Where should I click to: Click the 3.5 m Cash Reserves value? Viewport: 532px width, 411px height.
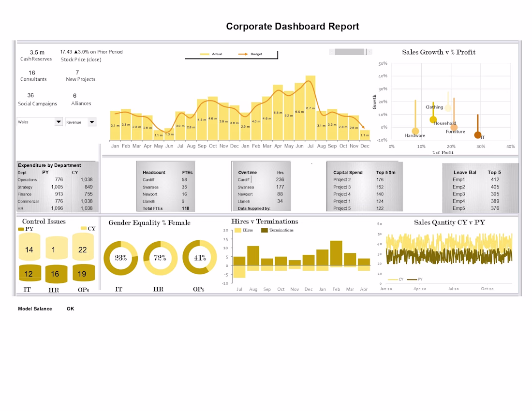(x=37, y=53)
